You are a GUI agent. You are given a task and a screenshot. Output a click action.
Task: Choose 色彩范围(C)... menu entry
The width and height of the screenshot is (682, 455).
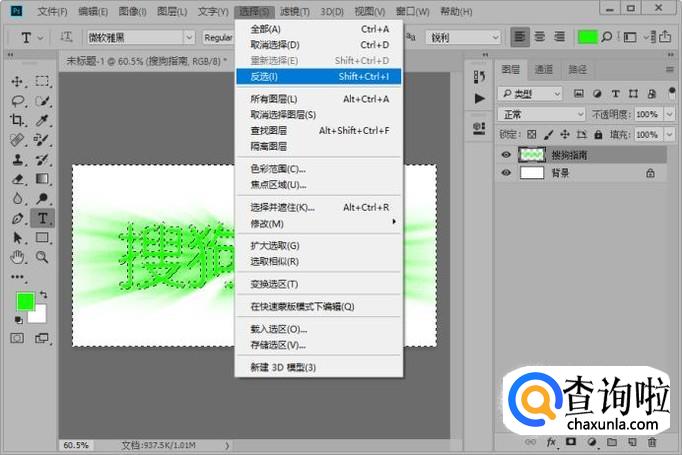(x=318, y=169)
